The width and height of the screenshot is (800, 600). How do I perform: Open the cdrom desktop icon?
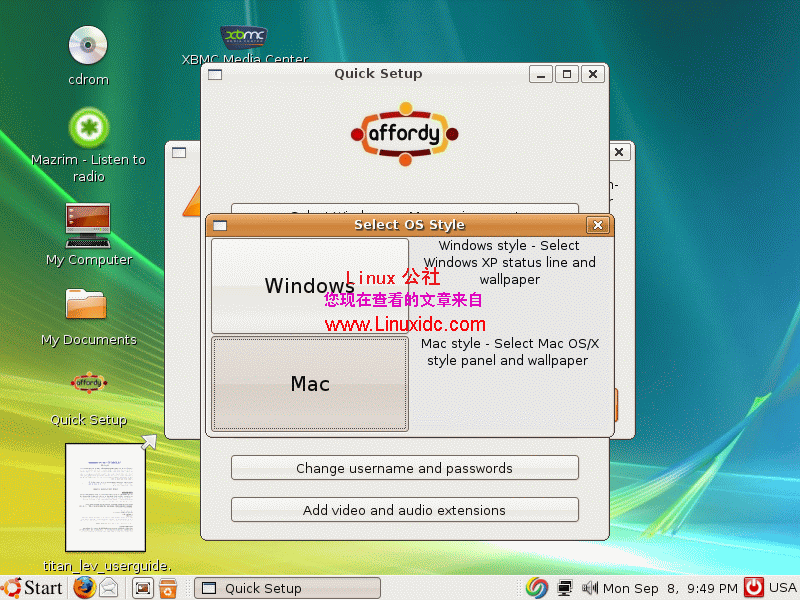coord(87,45)
